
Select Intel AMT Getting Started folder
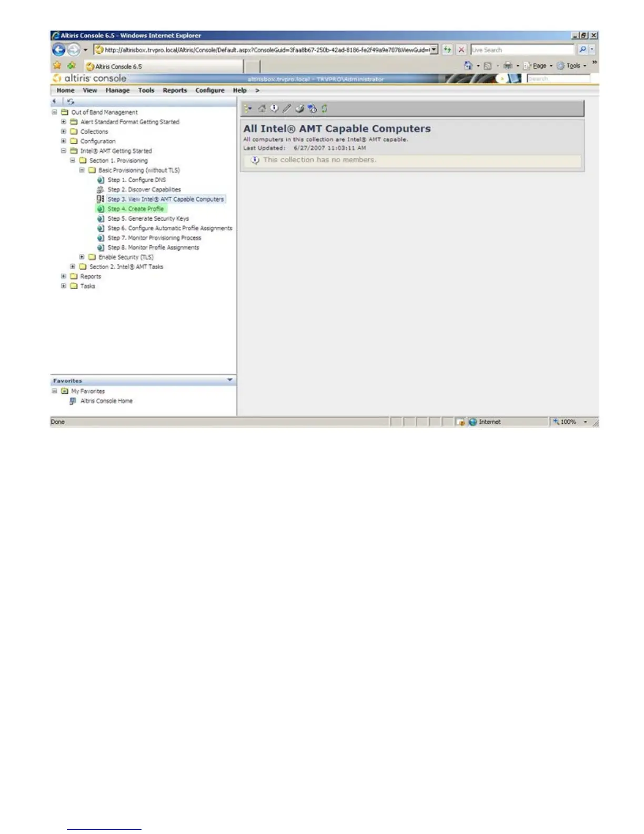(116, 151)
